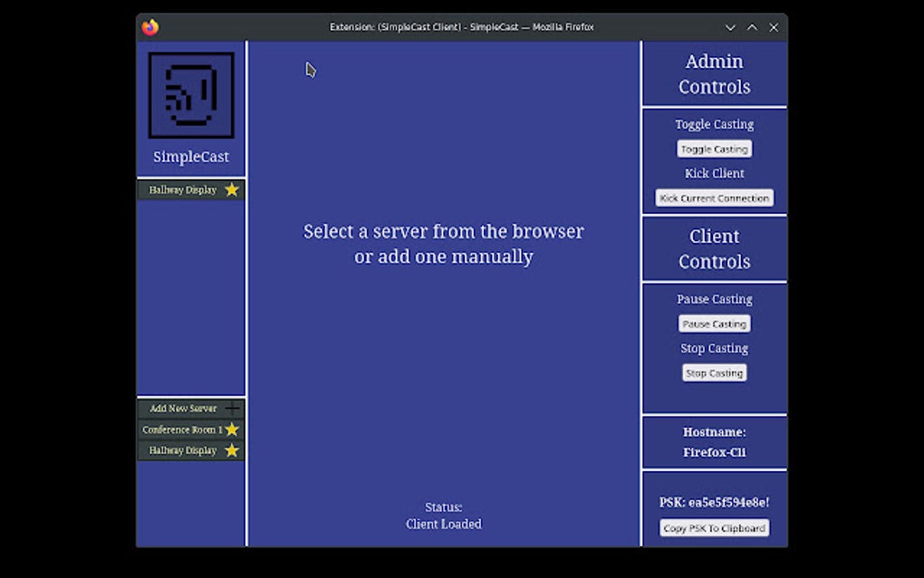
Task: Copy the PSK using Copy PSK To Clipboard
Action: (714, 527)
